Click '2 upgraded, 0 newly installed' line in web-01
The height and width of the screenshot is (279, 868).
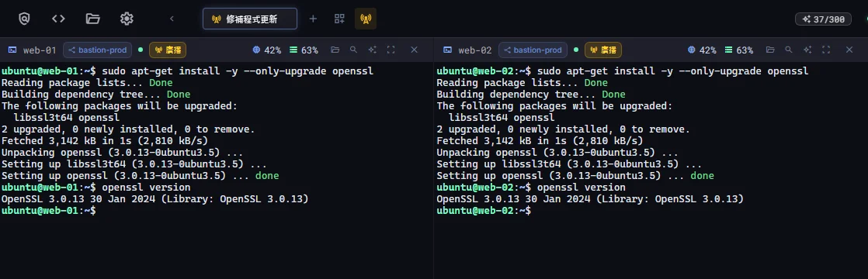(128, 129)
